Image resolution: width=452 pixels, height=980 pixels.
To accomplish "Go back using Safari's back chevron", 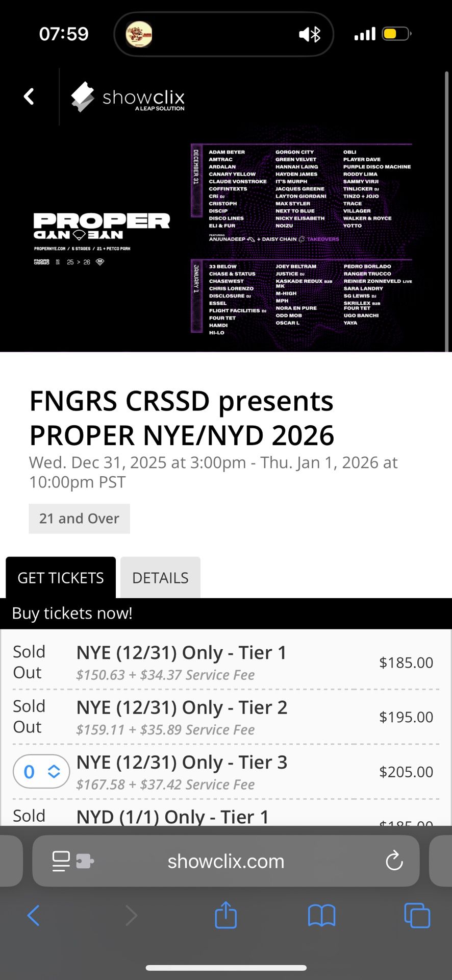I will pos(34,915).
